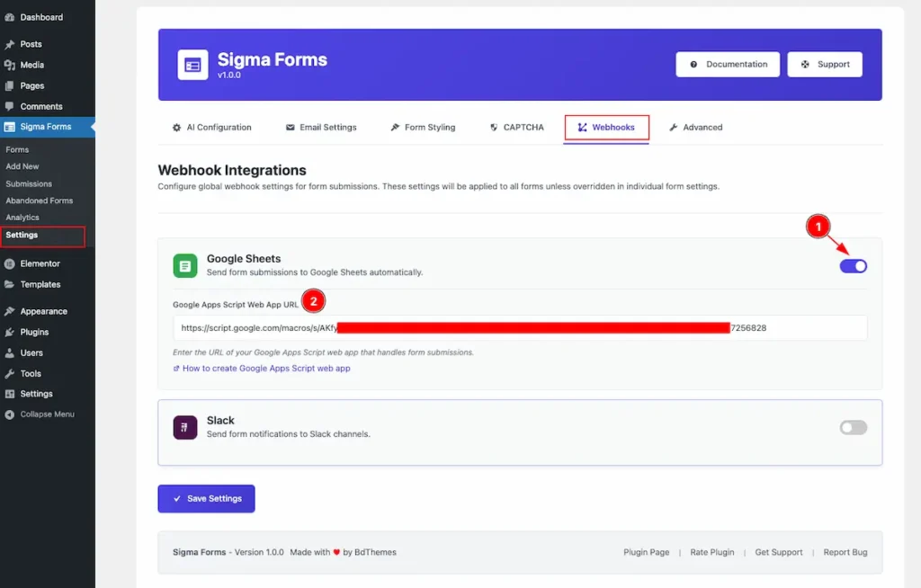Screen dimensions: 921x588
Task: Click the WordPress Settings icon in sidebar
Action: [x=9, y=394]
